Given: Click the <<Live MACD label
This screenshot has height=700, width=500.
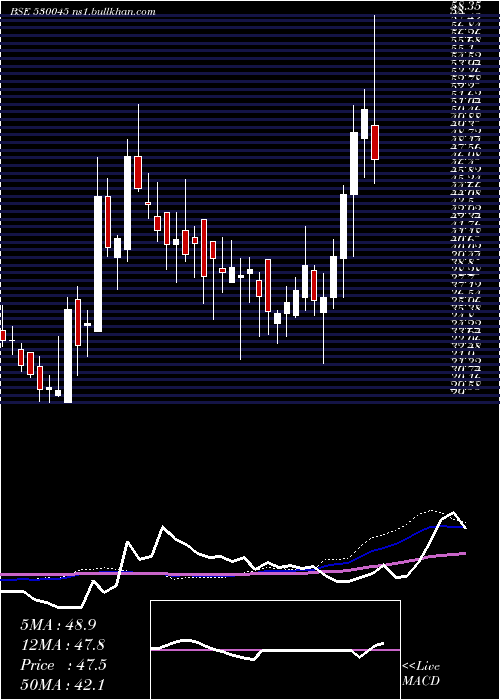Looking at the screenshot, I should coord(421,673).
